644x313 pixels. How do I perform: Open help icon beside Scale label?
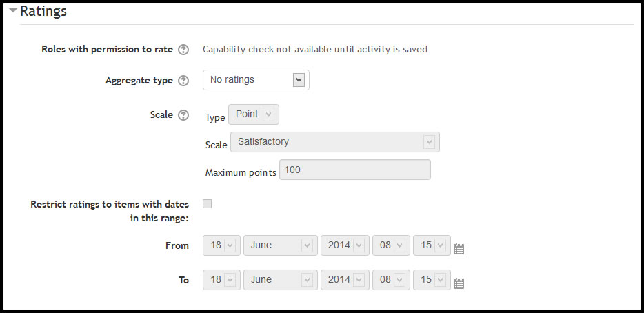183,115
